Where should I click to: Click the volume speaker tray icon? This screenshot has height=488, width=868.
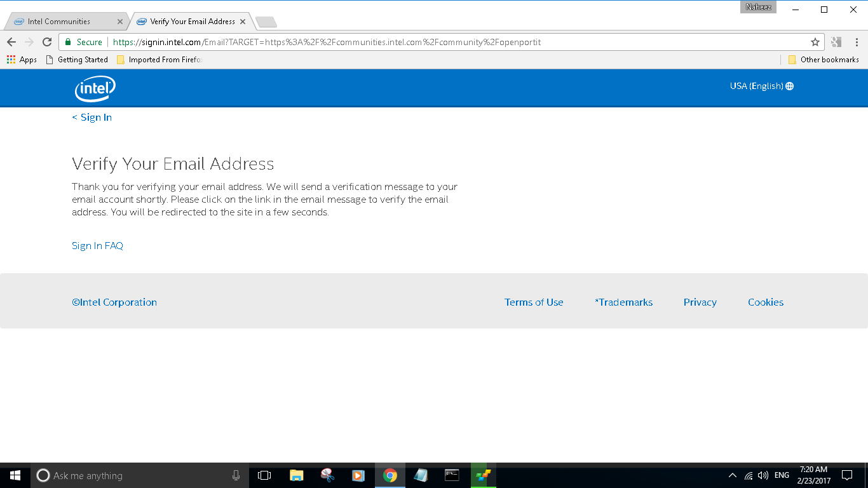coord(763,475)
